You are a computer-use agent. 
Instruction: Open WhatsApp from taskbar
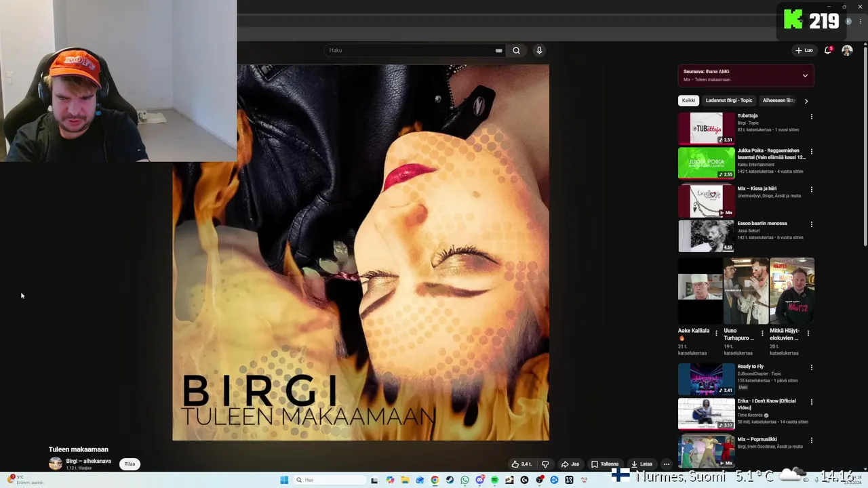tap(465, 480)
